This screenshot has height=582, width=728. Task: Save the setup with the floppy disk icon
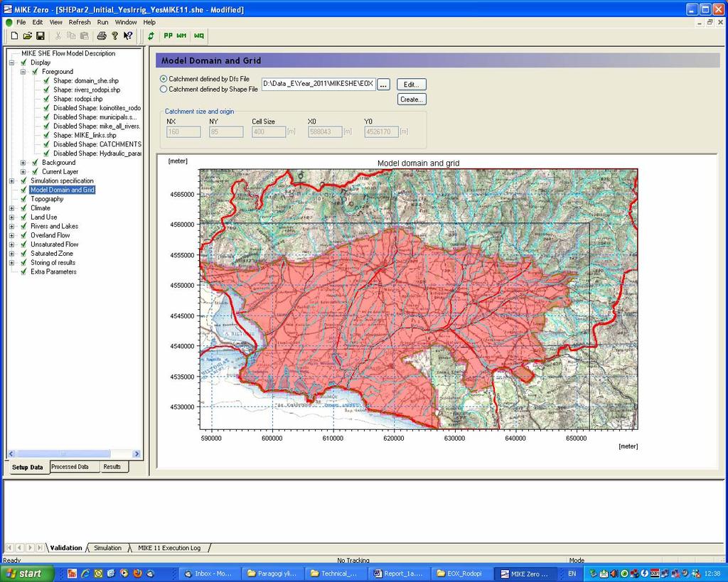click(x=41, y=36)
